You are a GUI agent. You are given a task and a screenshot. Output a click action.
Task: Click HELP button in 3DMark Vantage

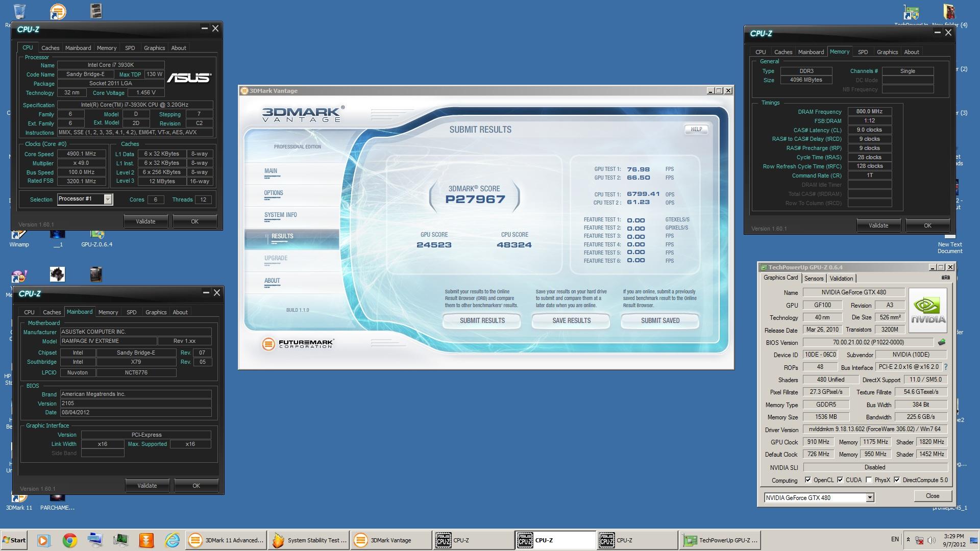696,130
